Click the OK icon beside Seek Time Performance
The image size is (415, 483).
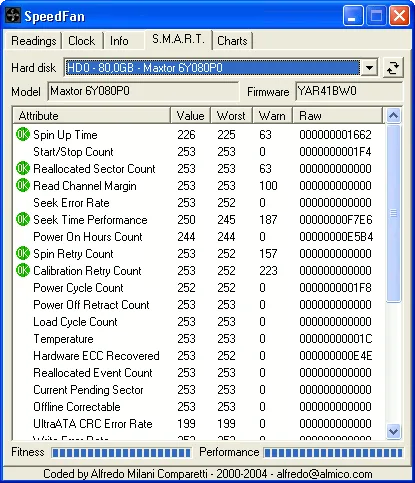pos(23,219)
